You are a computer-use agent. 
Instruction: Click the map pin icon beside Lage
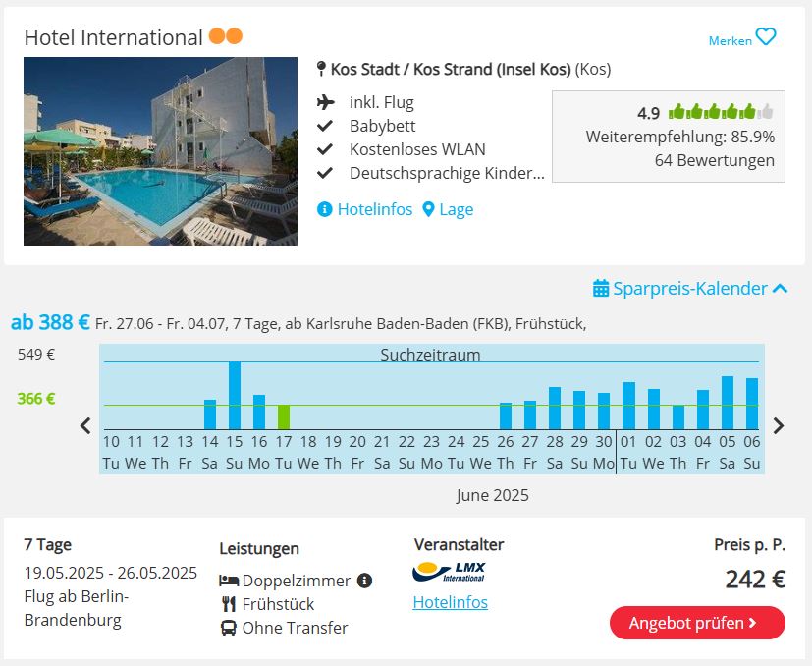click(428, 209)
